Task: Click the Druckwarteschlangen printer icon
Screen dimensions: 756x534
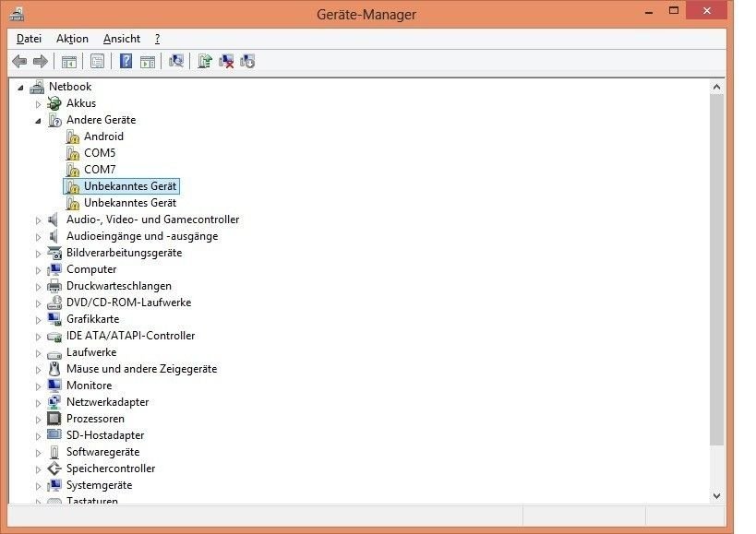Action: click(54, 286)
